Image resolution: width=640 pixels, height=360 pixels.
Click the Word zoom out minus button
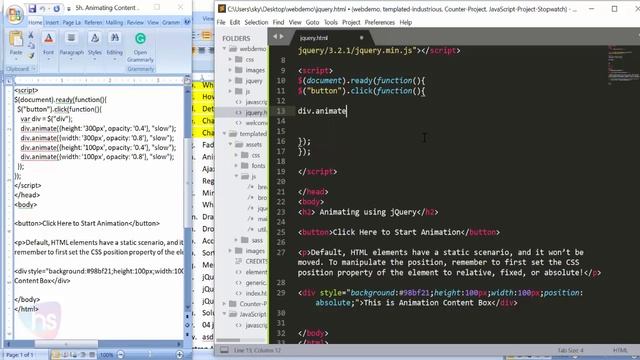[121, 355]
